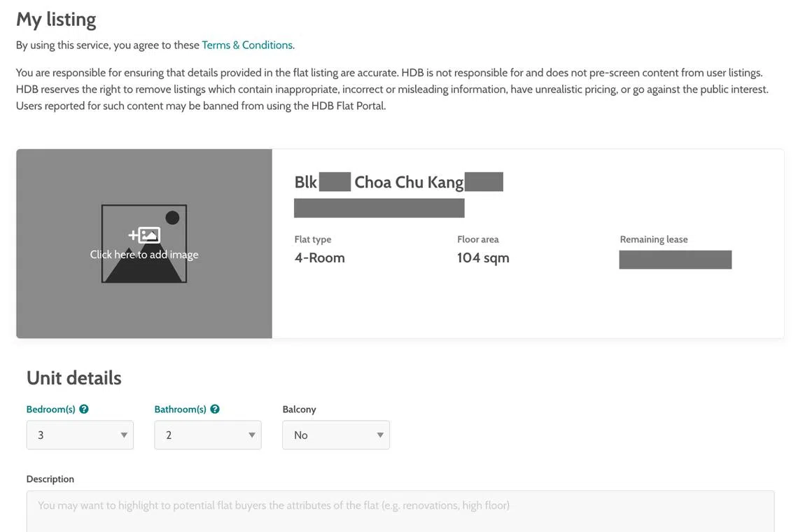Screen dimensions: 798x532
Task: Click the Bedroom(s) help question mark icon
Action: click(x=84, y=409)
